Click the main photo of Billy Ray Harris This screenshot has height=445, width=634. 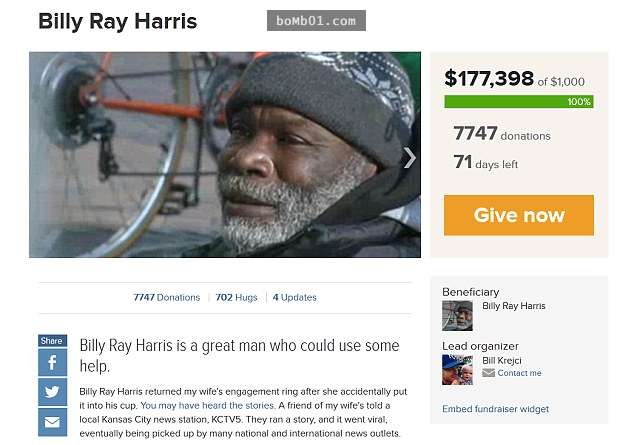[x=225, y=154]
